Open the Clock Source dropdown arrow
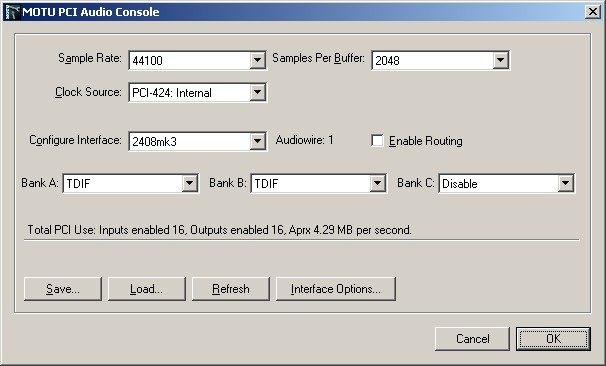The height and width of the screenshot is (366, 606). [257, 92]
